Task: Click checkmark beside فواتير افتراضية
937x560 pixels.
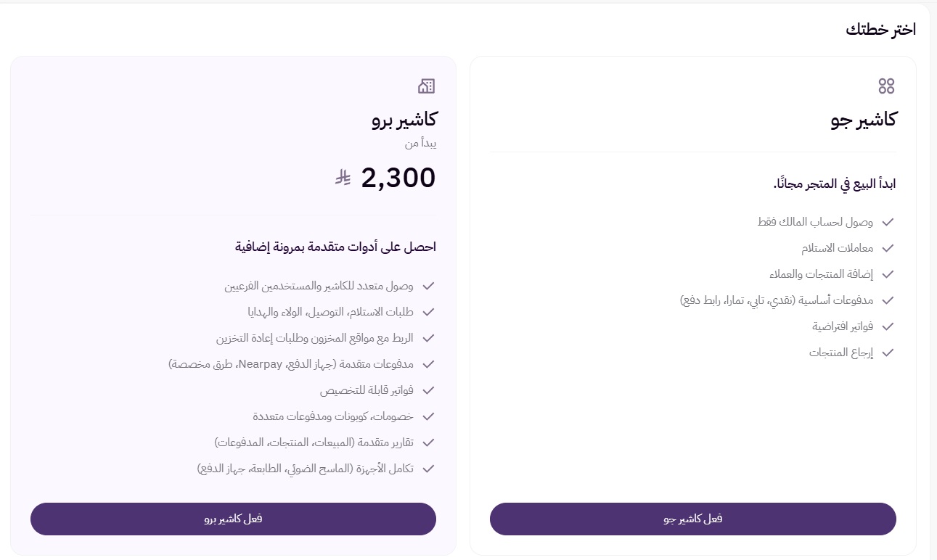Action: 887,326
